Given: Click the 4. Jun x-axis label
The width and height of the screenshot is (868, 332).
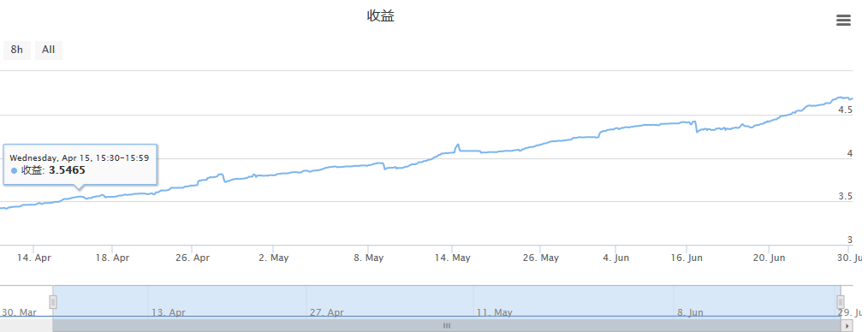Looking at the screenshot, I should [615, 258].
